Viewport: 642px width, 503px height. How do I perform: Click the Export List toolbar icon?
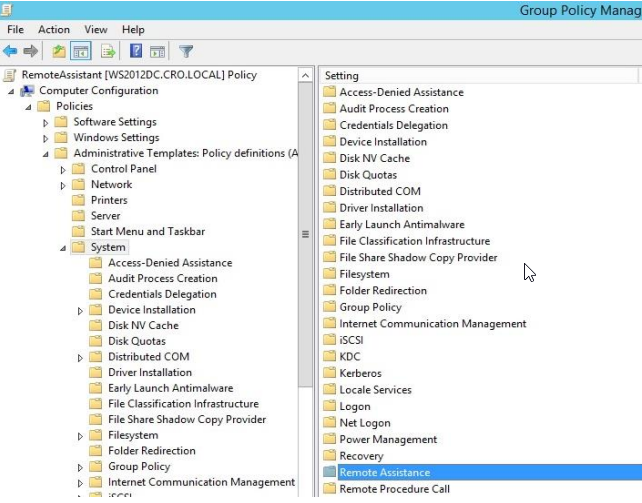click(x=107, y=51)
